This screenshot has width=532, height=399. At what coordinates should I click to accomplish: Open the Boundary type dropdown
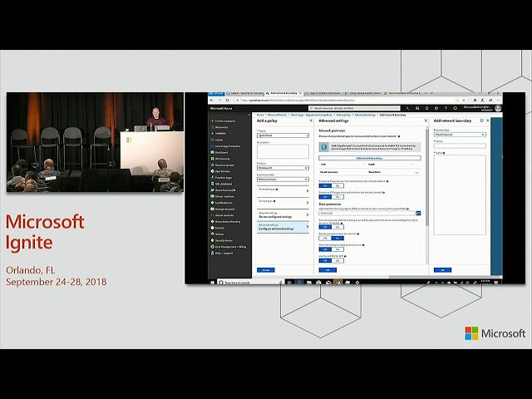tap(460, 135)
